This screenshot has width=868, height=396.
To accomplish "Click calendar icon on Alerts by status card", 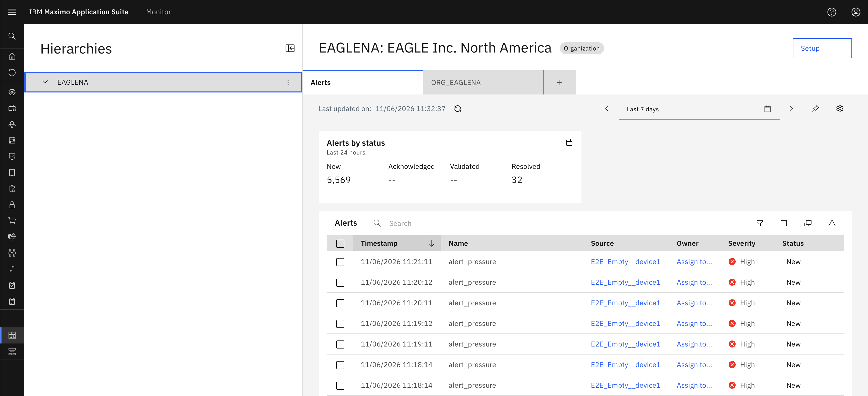I will click(569, 142).
